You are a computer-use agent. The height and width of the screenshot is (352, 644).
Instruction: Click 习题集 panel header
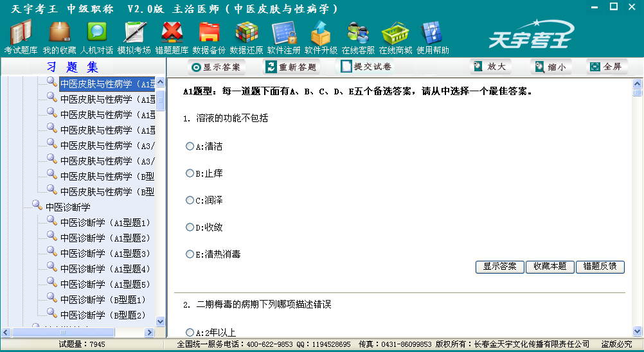(72, 67)
